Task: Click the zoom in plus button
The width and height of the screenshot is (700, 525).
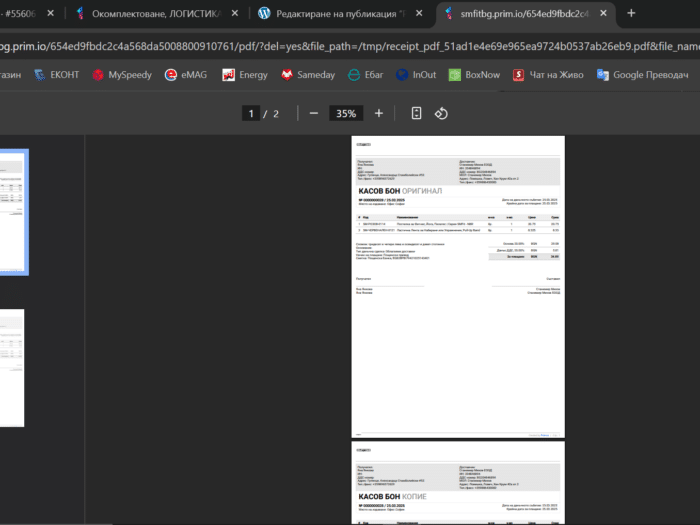Action: (x=377, y=114)
